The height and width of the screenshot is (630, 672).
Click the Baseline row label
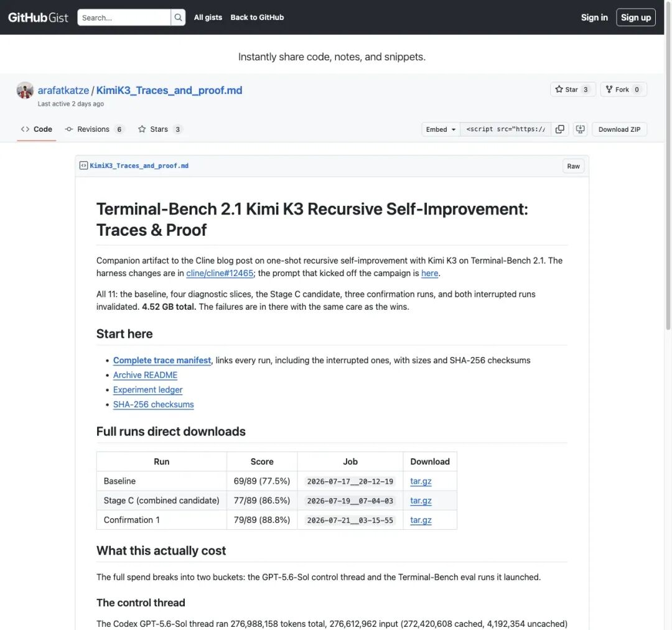(x=119, y=481)
